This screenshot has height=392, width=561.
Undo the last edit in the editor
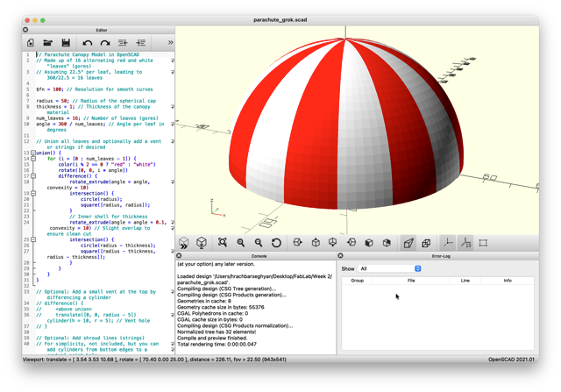coord(88,43)
